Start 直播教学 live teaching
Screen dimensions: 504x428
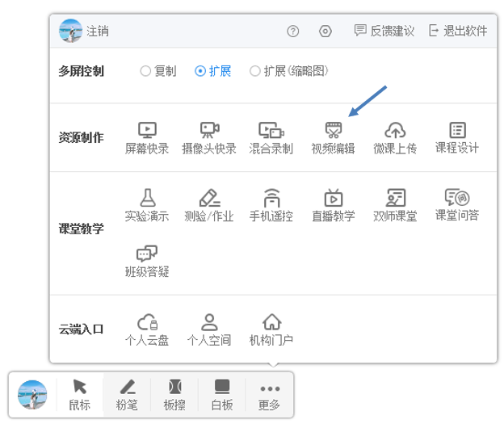333,204
